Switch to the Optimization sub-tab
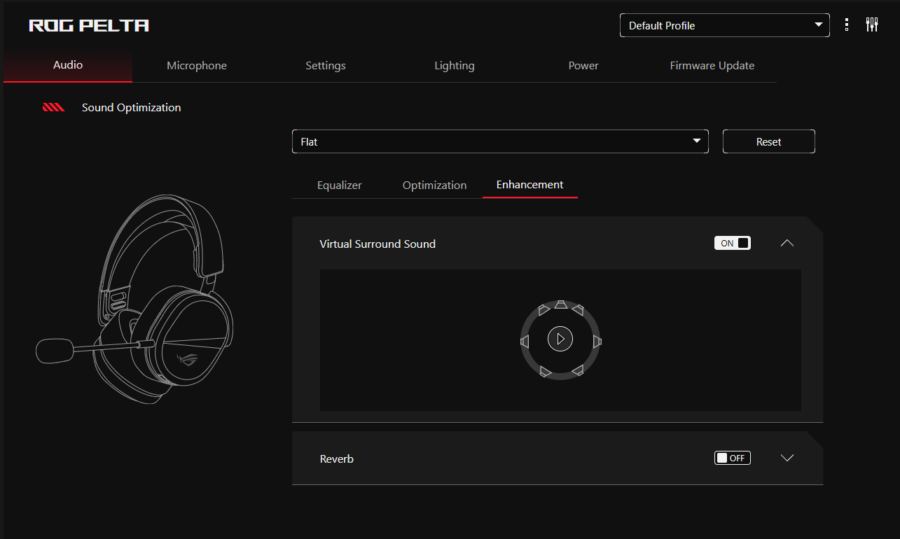900x539 pixels. (435, 185)
